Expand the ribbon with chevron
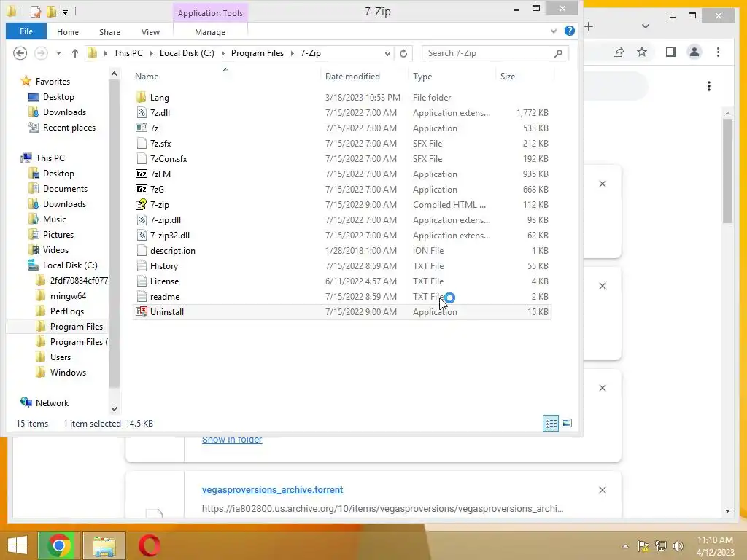 coord(554,31)
